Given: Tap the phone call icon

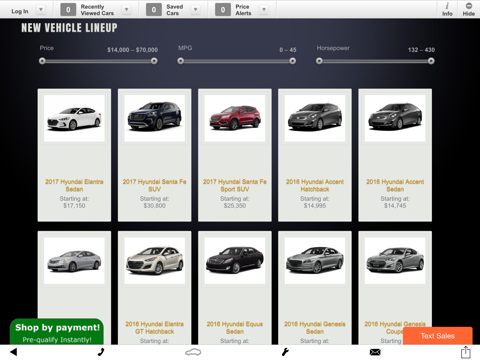Looking at the screenshot, I should [x=101, y=352].
